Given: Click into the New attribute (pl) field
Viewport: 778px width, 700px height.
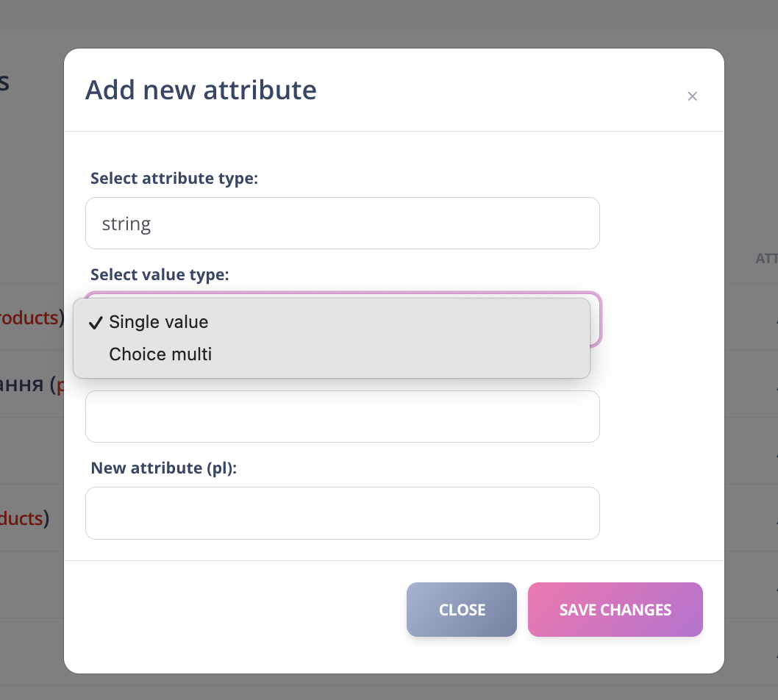Looking at the screenshot, I should click(x=343, y=513).
